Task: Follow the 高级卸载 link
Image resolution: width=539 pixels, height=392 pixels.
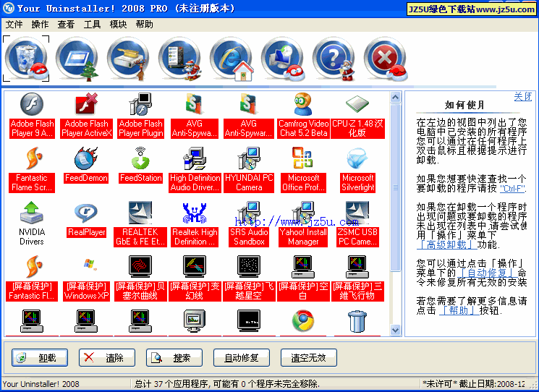Action: tap(446, 244)
